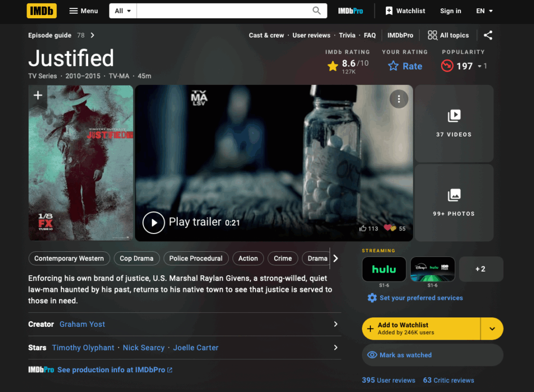Open the trailer's three-dot options menu

398,99
